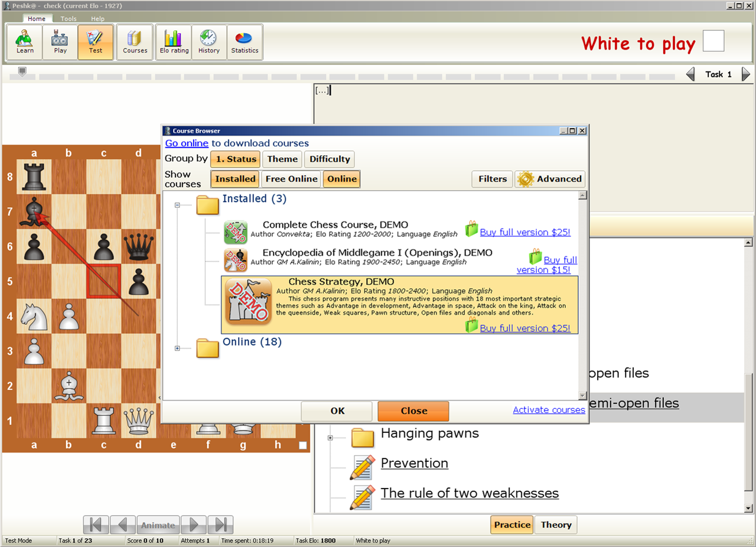This screenshot has width=756, height=547.
Task: Jump to first move button
Action: tap(96, 525)
